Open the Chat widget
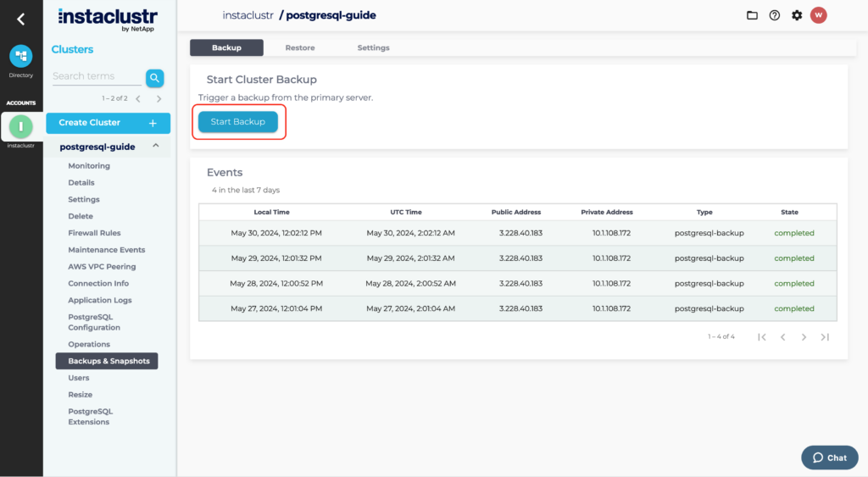This screenshot has width=868, height=477. 829,458
